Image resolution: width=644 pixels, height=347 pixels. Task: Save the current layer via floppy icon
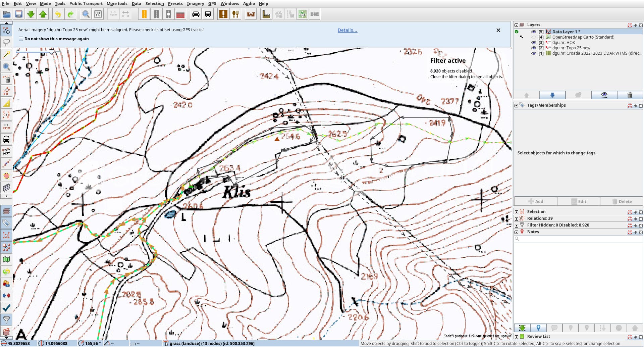tap(19, 14)
